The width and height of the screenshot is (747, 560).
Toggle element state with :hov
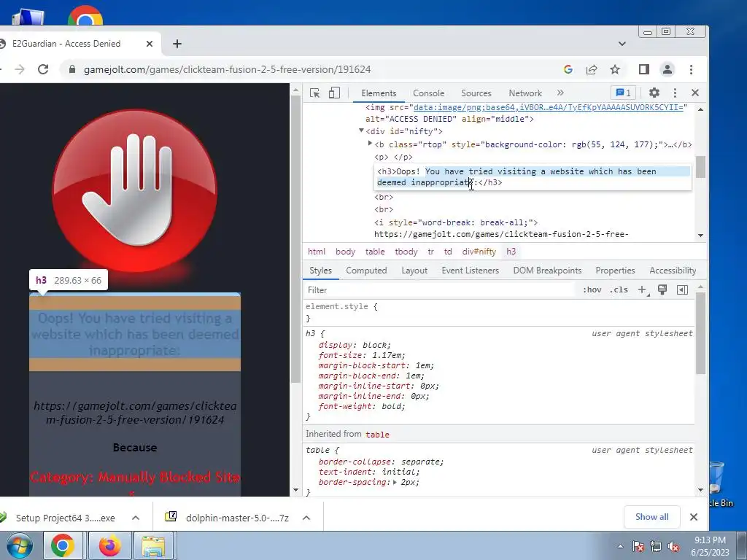(592, 290)
